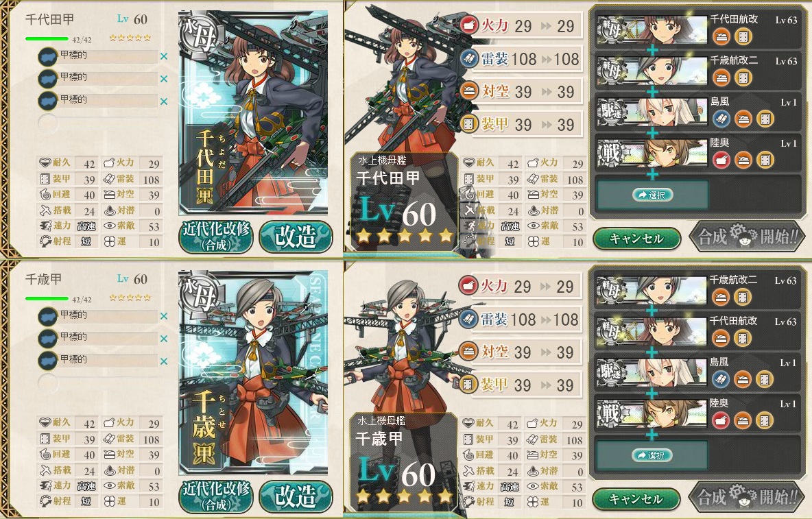Remove second 甲標的 from 千歳甲
Image resolution: width=812 pixels, height=519 pixels.
click(164, 339)
